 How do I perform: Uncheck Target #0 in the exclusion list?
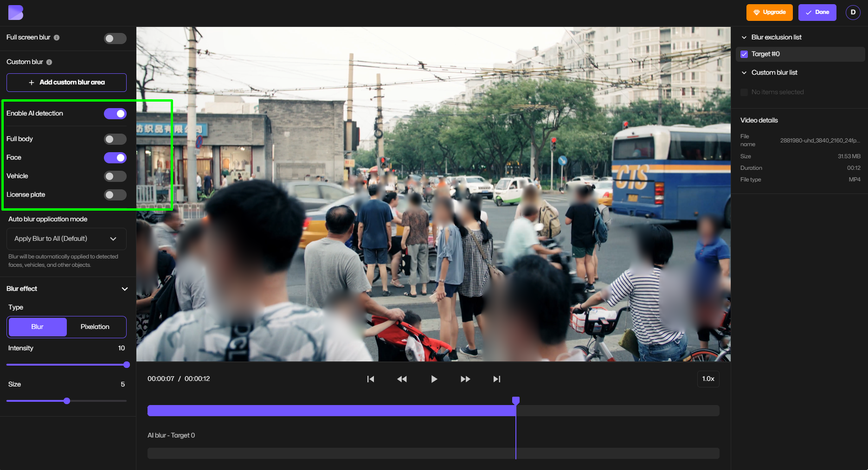[744, 54]
